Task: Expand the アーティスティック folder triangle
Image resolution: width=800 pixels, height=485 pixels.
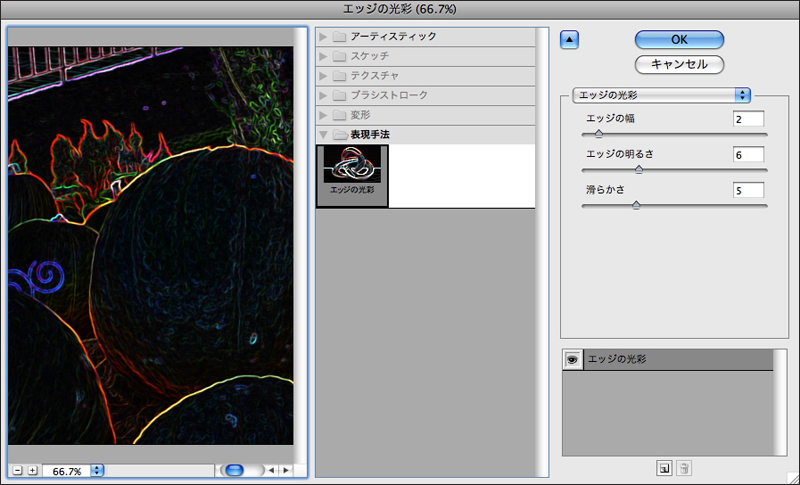Action: [x=323, y=37]
